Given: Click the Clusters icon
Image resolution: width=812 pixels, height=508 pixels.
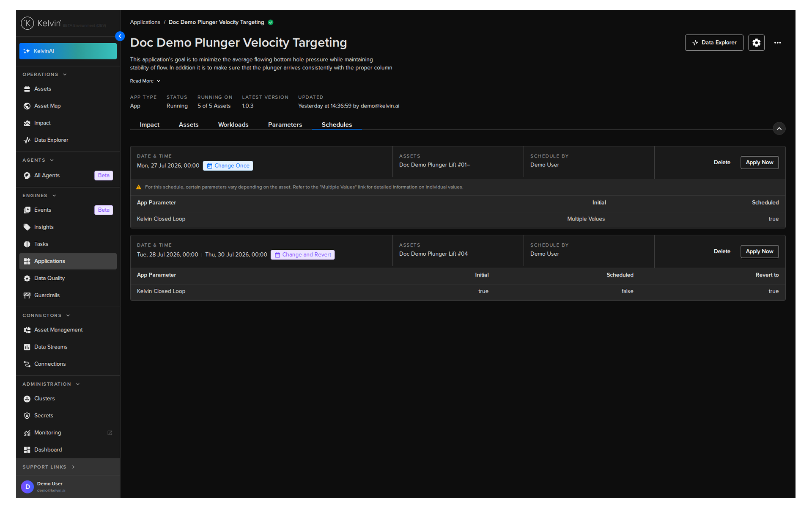Looking at the screenshot, I should coord(27,399).
